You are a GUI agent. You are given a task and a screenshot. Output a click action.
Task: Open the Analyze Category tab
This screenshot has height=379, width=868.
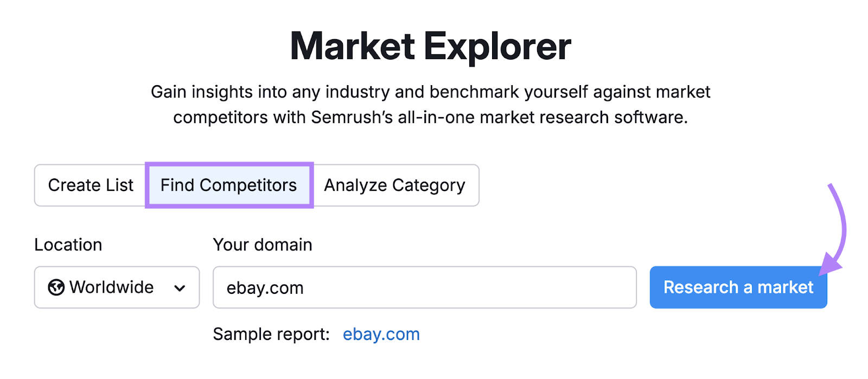click(x=394, y=185)
